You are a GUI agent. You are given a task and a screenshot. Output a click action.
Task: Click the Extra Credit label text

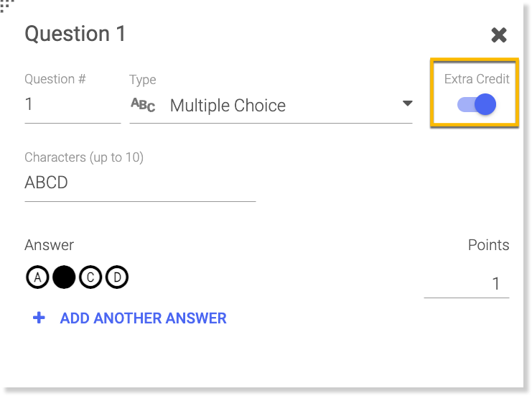477,79
